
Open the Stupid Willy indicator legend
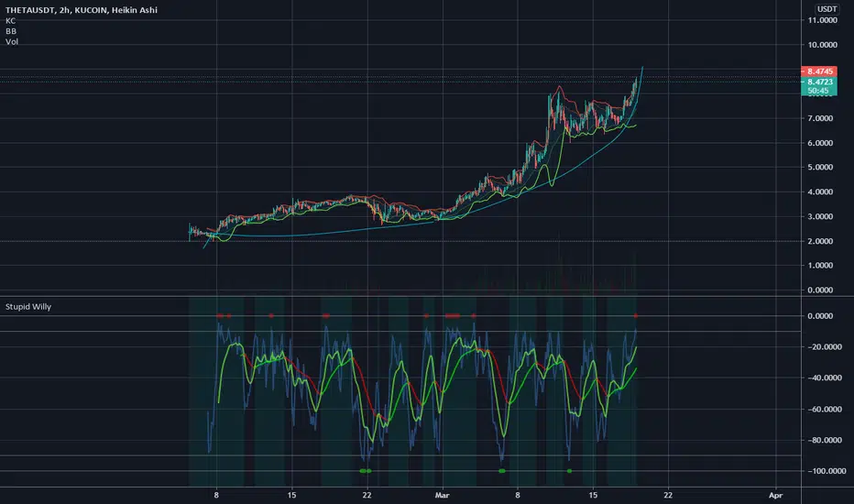(28, 307)
